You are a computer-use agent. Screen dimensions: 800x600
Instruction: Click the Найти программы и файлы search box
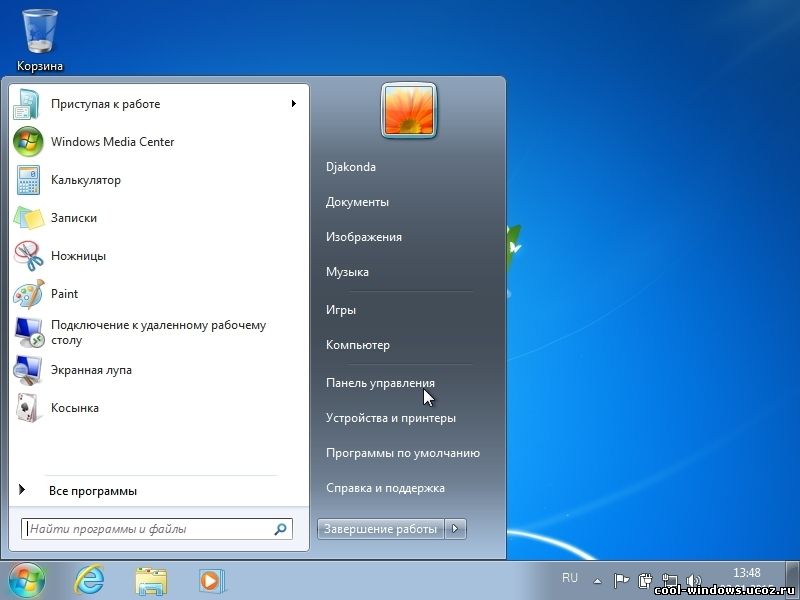click(157, 529)
